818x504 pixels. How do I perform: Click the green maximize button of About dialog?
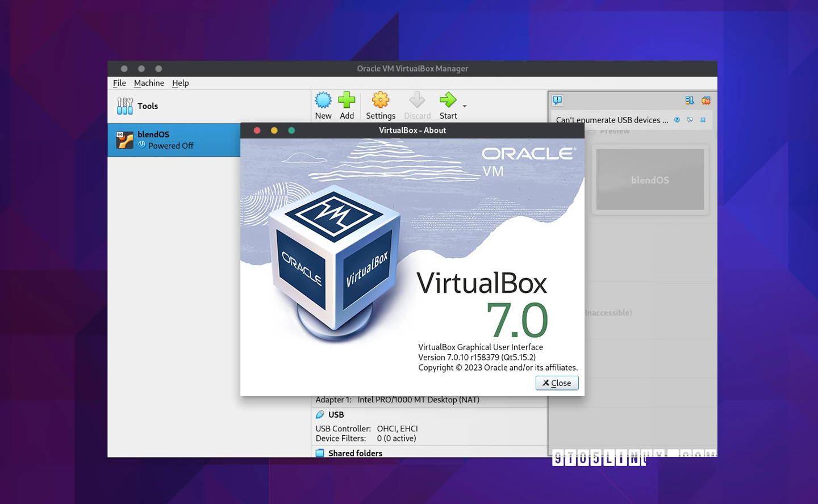tap(291, 131)
